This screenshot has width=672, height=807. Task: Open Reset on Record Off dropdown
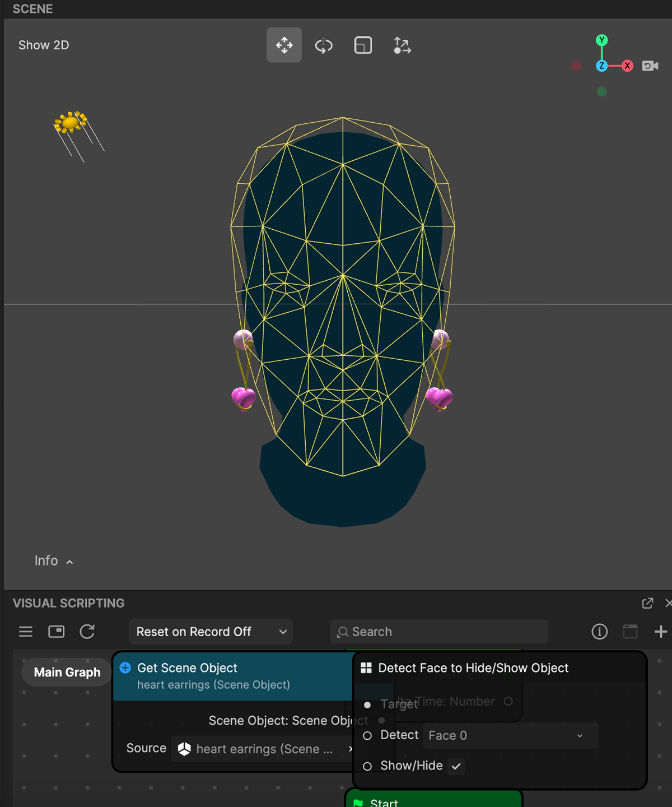coord(211,632)
